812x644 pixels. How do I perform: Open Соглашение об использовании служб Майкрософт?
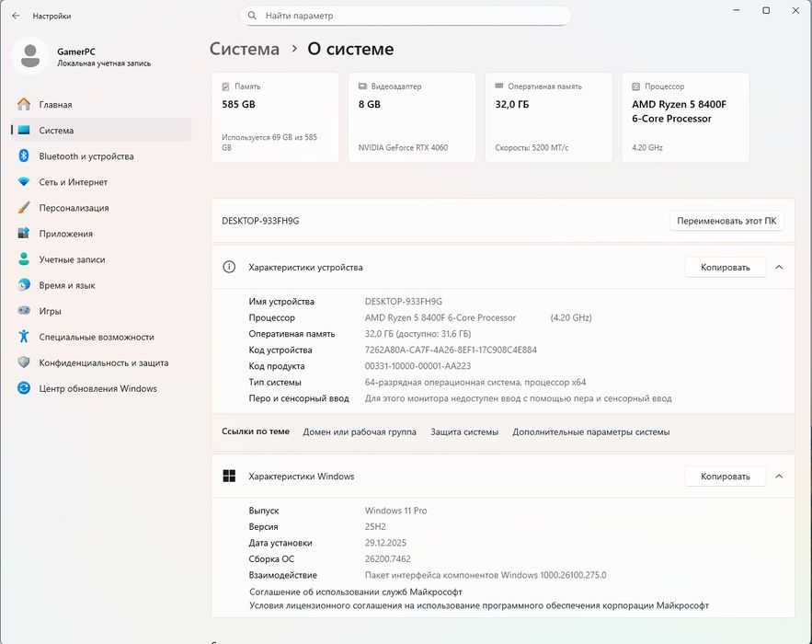[x=356, y=592]
